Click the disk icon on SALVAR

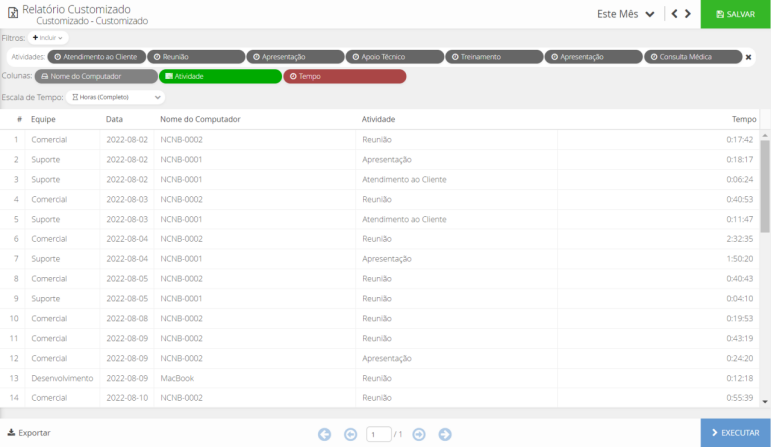coord(720,14)
